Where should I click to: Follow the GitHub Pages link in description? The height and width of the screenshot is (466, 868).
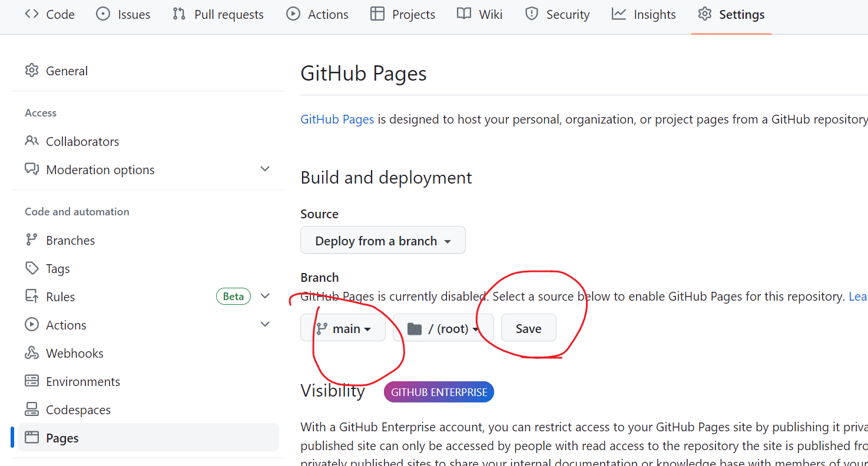[337, 119]
